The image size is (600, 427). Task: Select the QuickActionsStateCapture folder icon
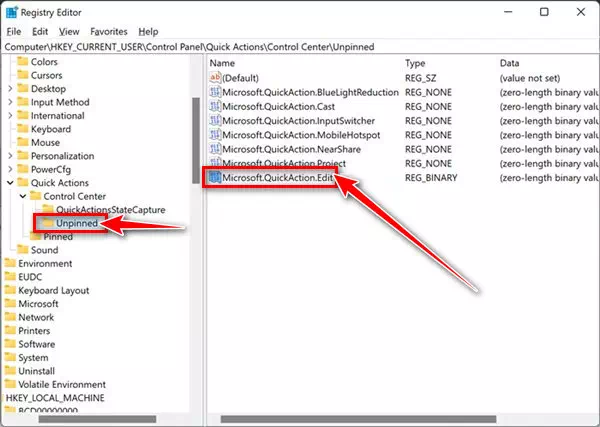(x=48, y=209)
